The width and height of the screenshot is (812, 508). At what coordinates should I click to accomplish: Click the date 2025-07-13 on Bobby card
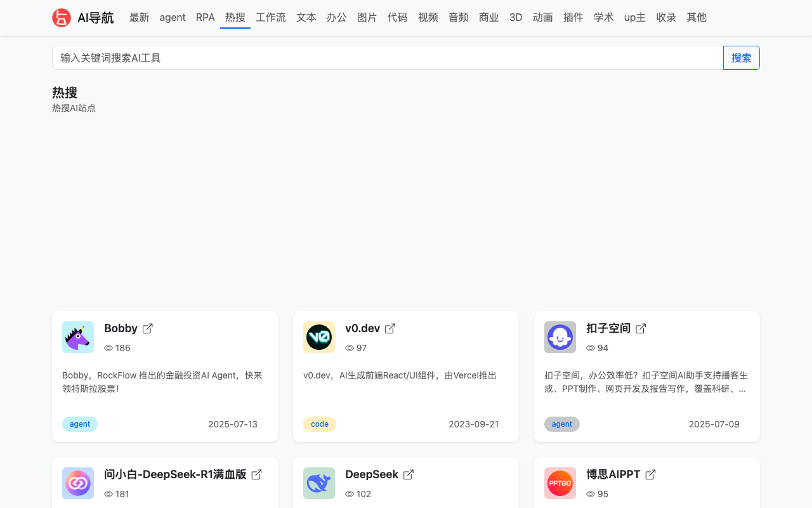click(233, 424)
